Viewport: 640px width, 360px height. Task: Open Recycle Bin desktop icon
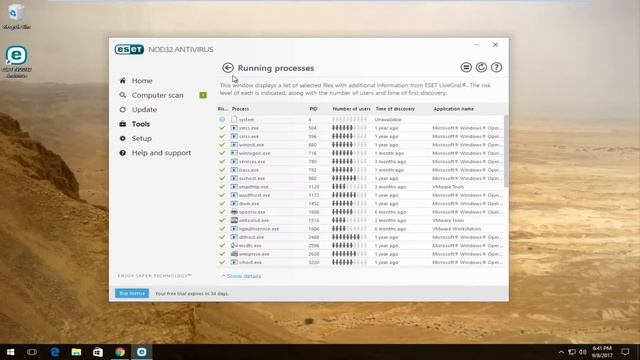click(16, 13)
